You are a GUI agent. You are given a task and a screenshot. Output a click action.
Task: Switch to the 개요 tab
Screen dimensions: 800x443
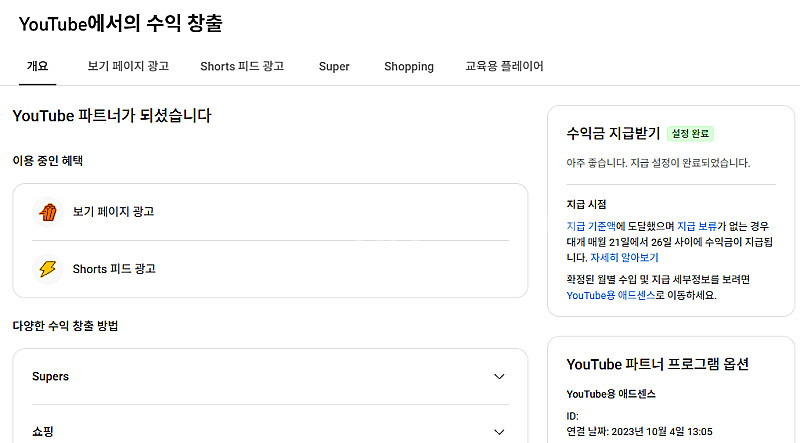click(x=37, y=66)
